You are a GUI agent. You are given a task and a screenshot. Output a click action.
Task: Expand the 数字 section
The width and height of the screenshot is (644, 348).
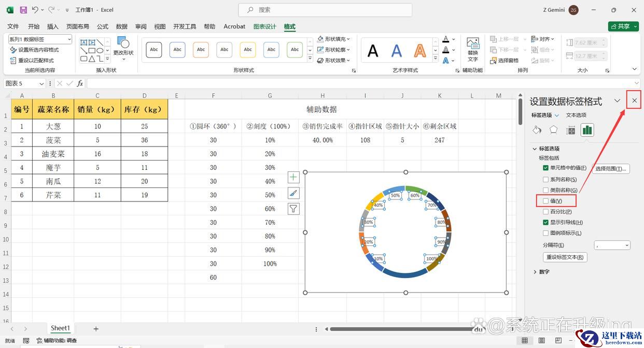pos(535,271)
